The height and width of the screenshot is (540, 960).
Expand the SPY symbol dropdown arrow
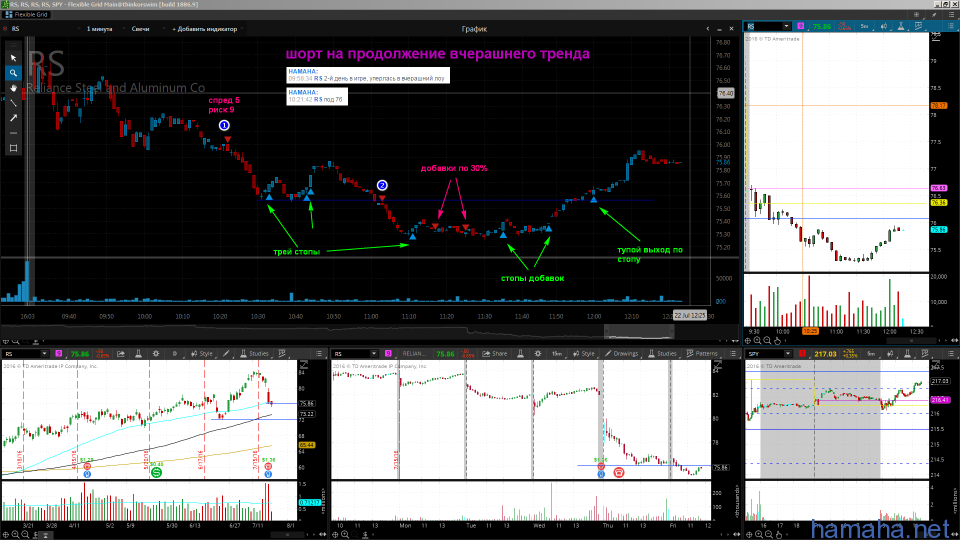tap(788, 354)
